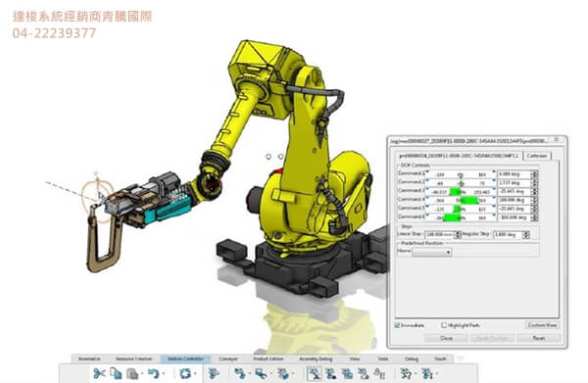This screenshot has width=588, height=383.
Task: Select the highlighted jog mechanism tool icon
Action: pos(315,373)
